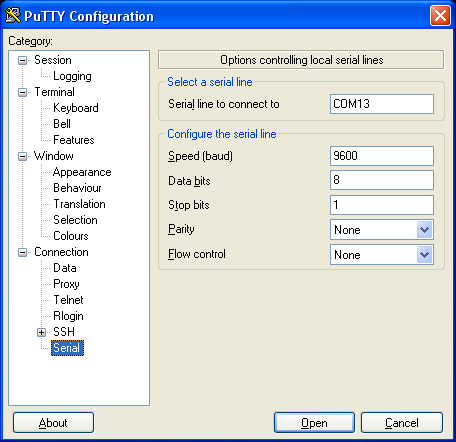Select Terminal category
This screenshot has width=456, height=442.
click(x=54, y=92)
